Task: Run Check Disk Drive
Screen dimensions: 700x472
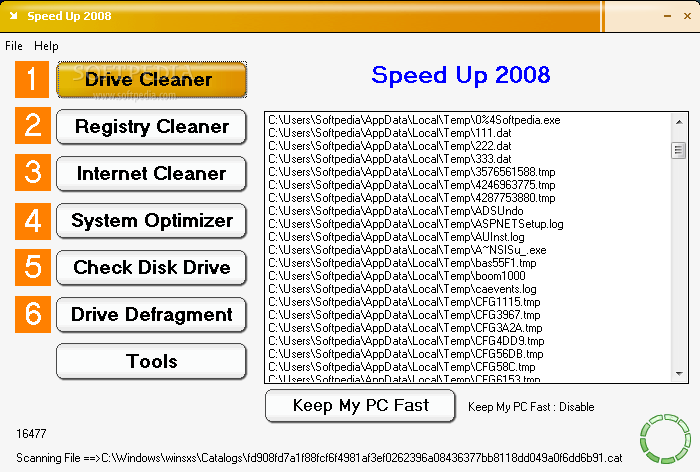Action: (x=151, y=267)
